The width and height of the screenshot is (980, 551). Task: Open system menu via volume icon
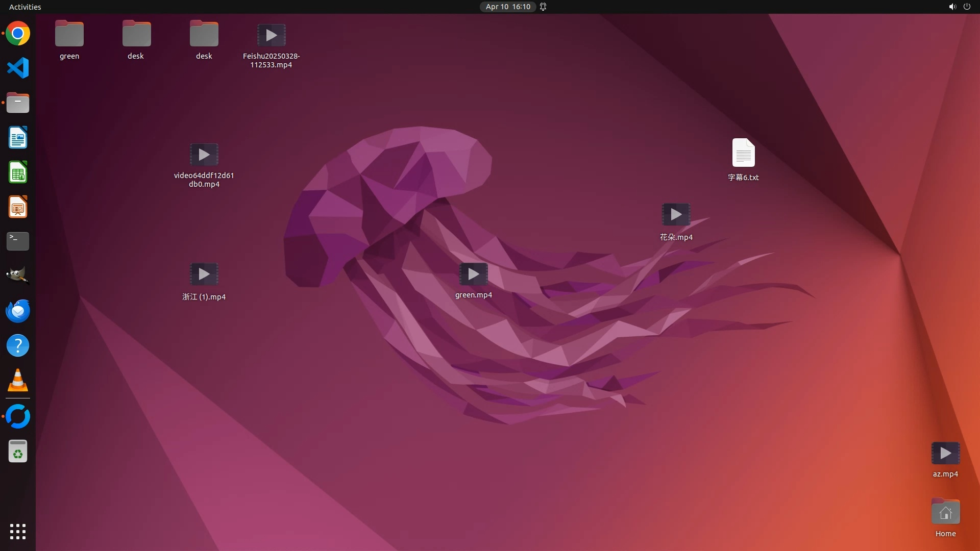pyautogui.click(x=952, y=7)
